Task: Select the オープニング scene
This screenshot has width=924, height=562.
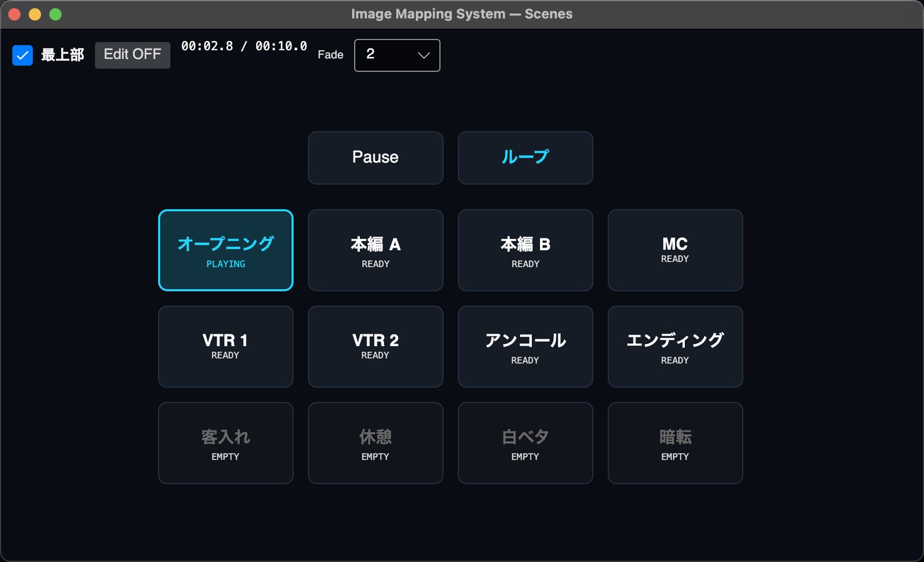Action: click(x=226, y=250)
